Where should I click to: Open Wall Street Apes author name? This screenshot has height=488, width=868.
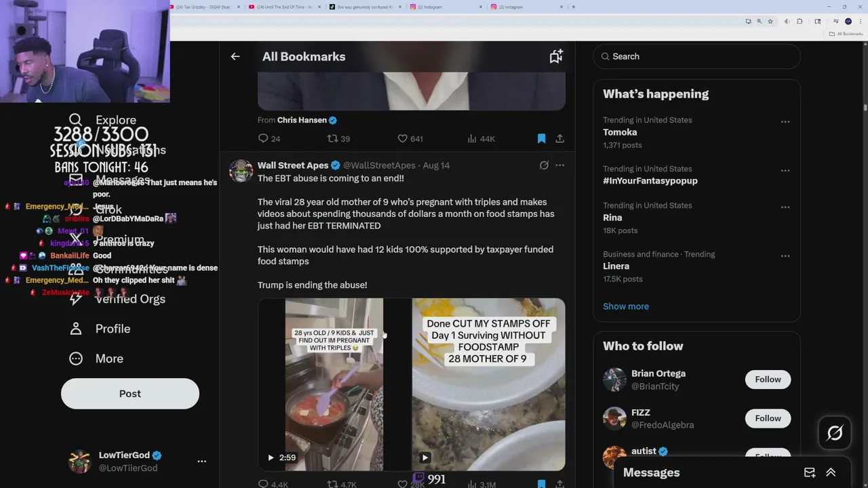click(293, 165)
